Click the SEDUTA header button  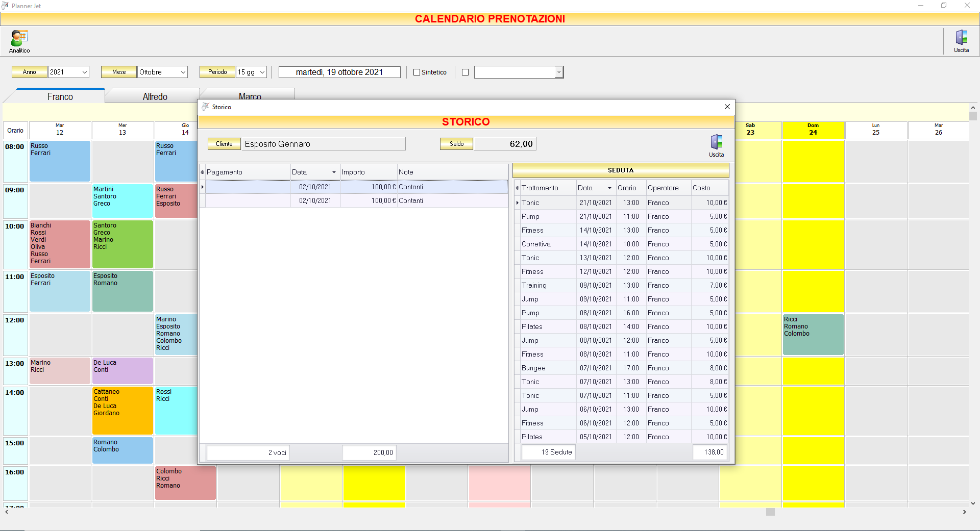tap(621, 170)
